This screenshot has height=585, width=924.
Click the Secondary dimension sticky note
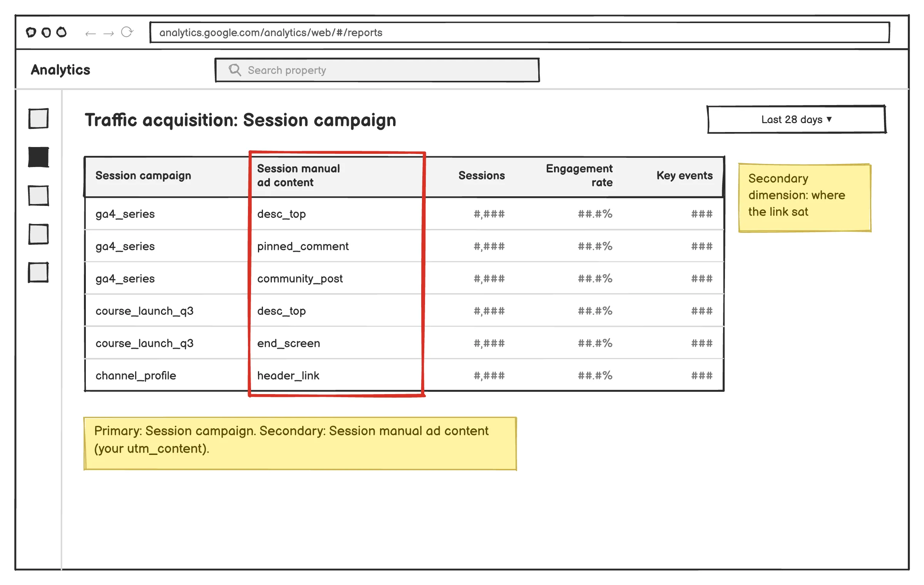pos(805,198)
